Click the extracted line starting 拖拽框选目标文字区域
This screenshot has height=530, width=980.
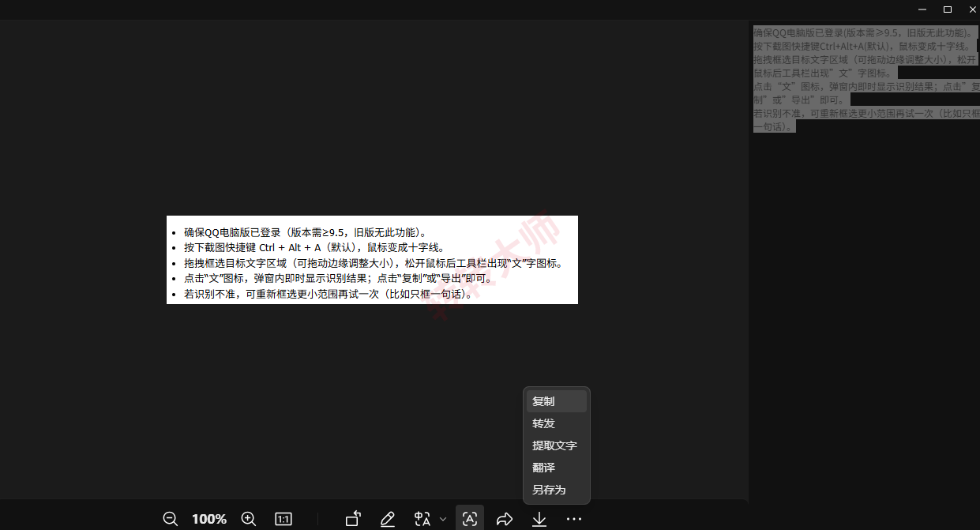[866, 66]
